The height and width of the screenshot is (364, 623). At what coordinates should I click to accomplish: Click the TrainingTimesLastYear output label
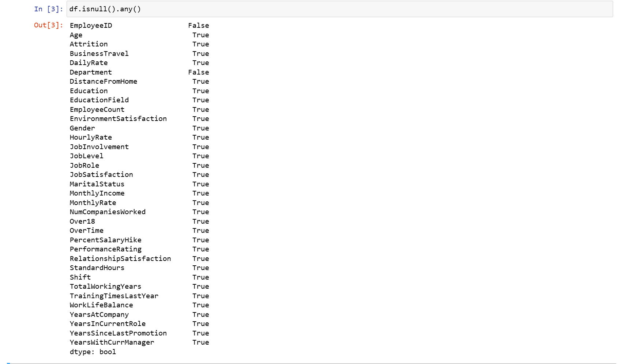[x=114, y=296]
